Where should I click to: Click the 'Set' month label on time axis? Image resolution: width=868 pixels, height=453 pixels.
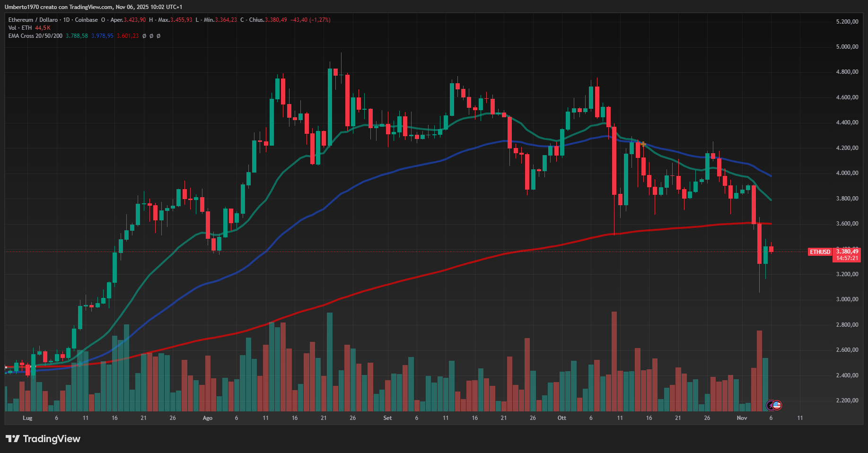tap(387, 418)
